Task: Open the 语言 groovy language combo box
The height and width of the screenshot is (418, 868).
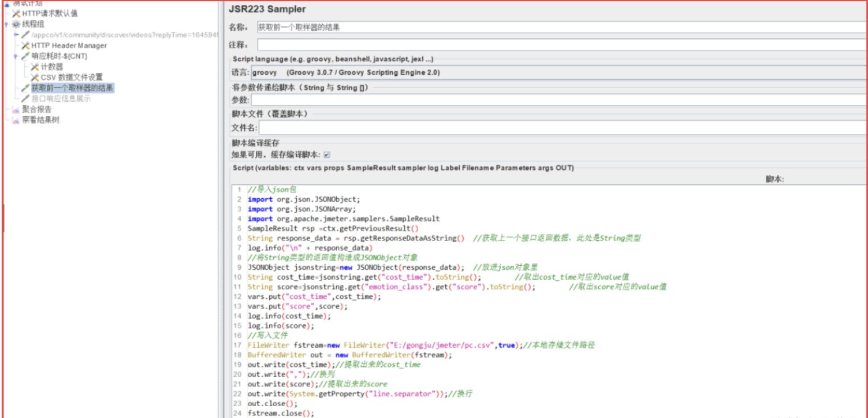Action: [x=559, y=72]
